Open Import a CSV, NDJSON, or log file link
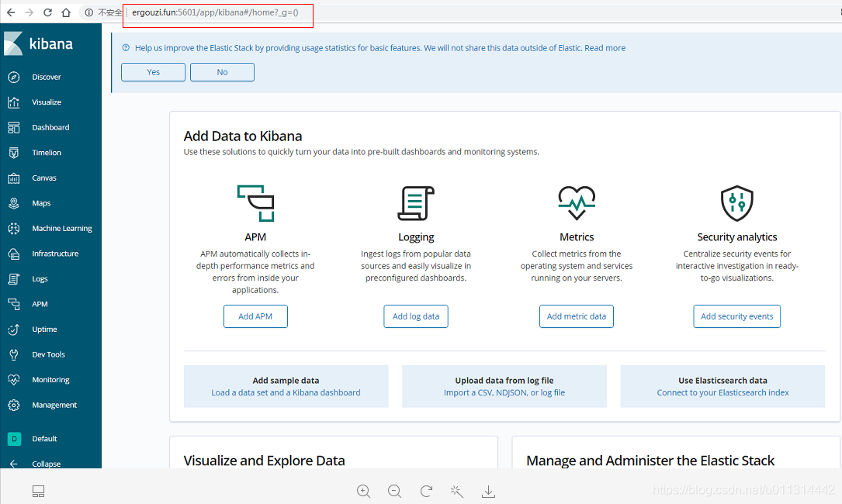Image resolution: width=842 pixels, height=504 pixels. coord(504,393)
